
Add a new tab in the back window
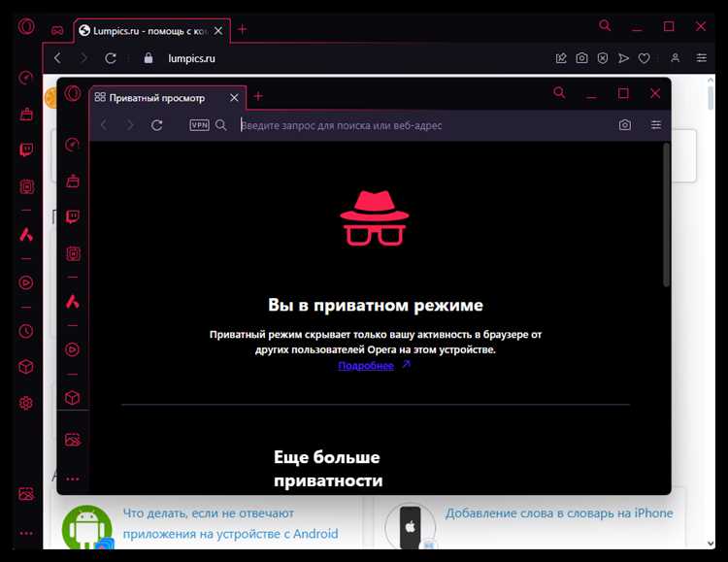243,29
